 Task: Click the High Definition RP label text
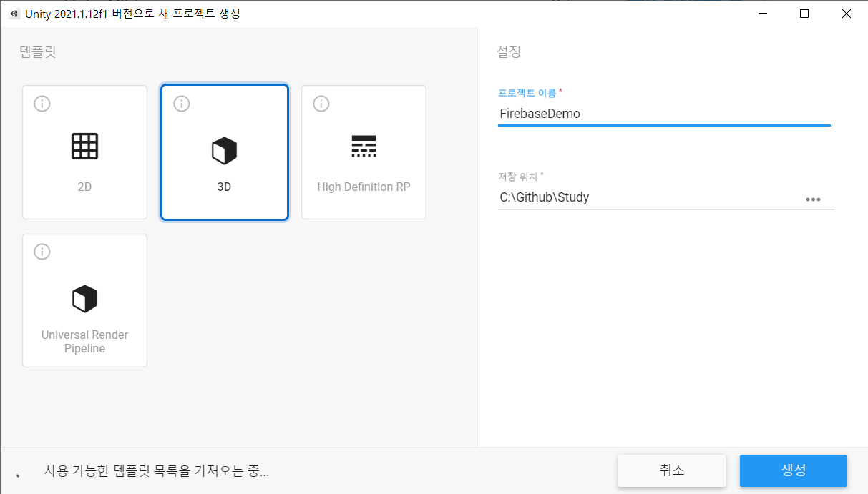364,187
